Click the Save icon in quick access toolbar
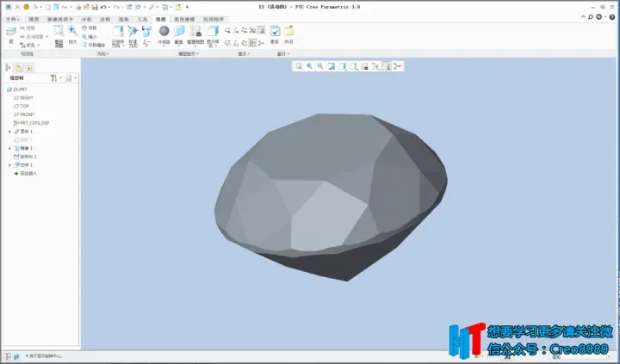Viewport: 620px width, 364px height. tap(95, 7)
